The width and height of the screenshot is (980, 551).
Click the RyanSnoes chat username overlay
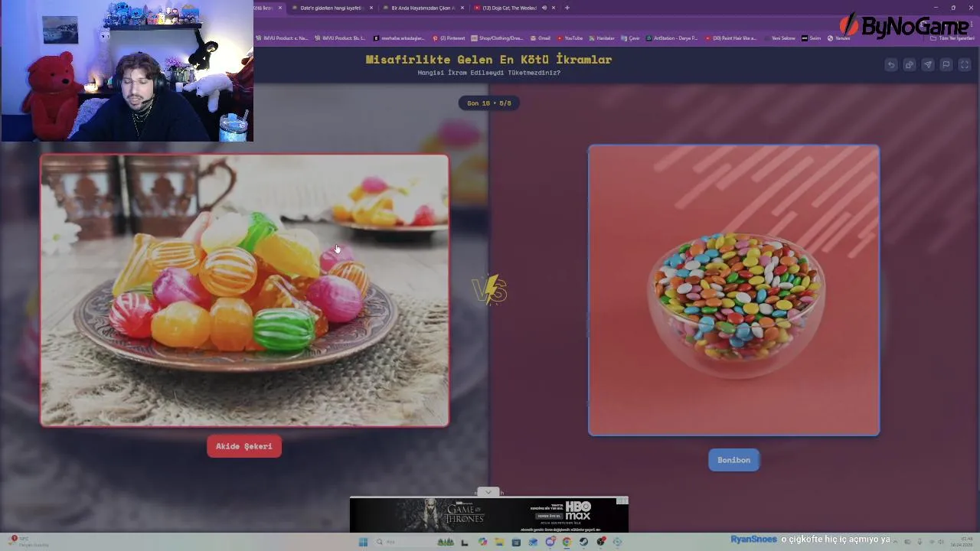coord(753,540)
